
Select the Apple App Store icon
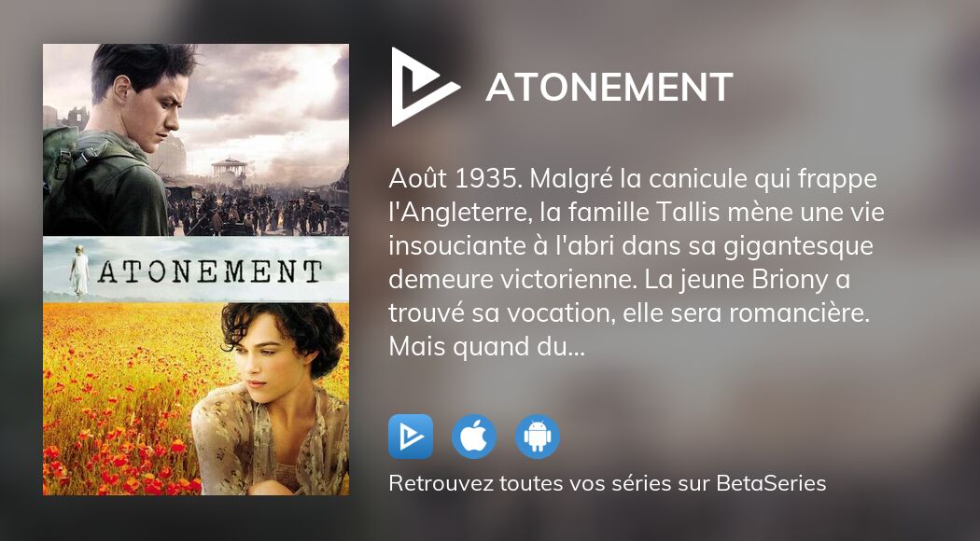click(474, 437)
